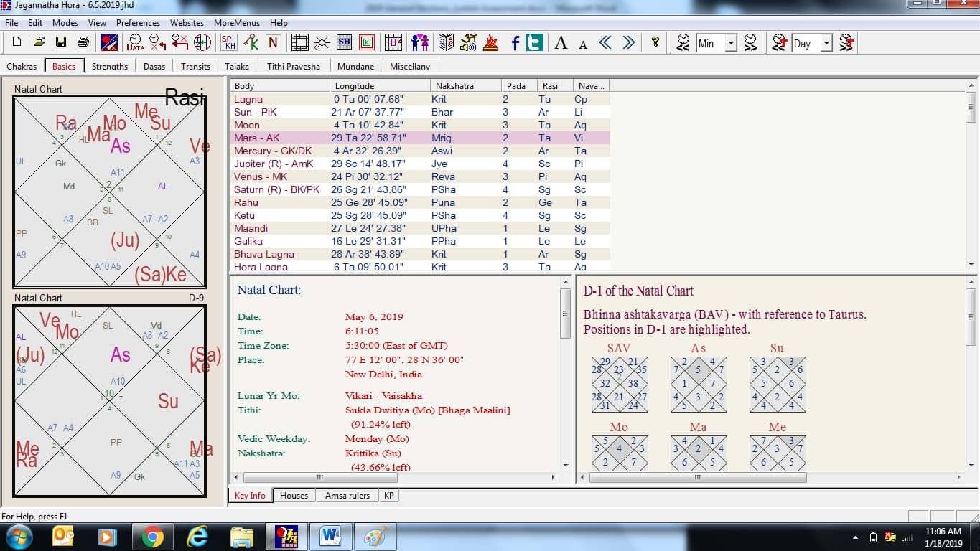Click the Body column header
Image resolution: width=980 pixels, height=551 pixels.
281,85
